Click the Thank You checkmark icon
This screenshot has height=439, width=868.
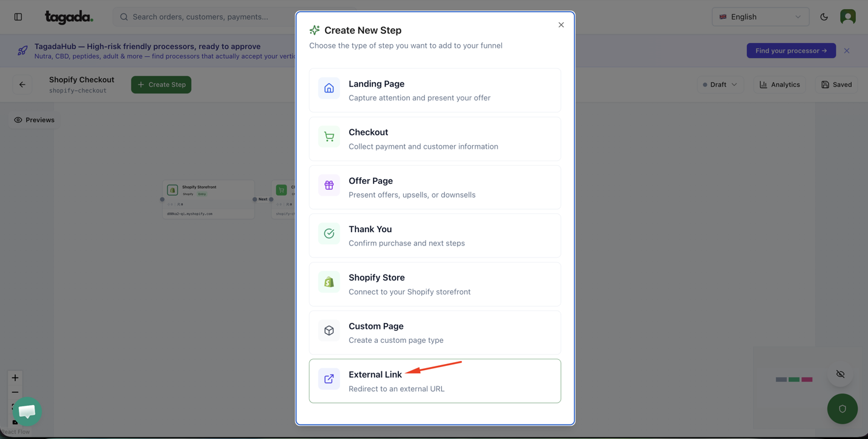click(x=329, y=233)
